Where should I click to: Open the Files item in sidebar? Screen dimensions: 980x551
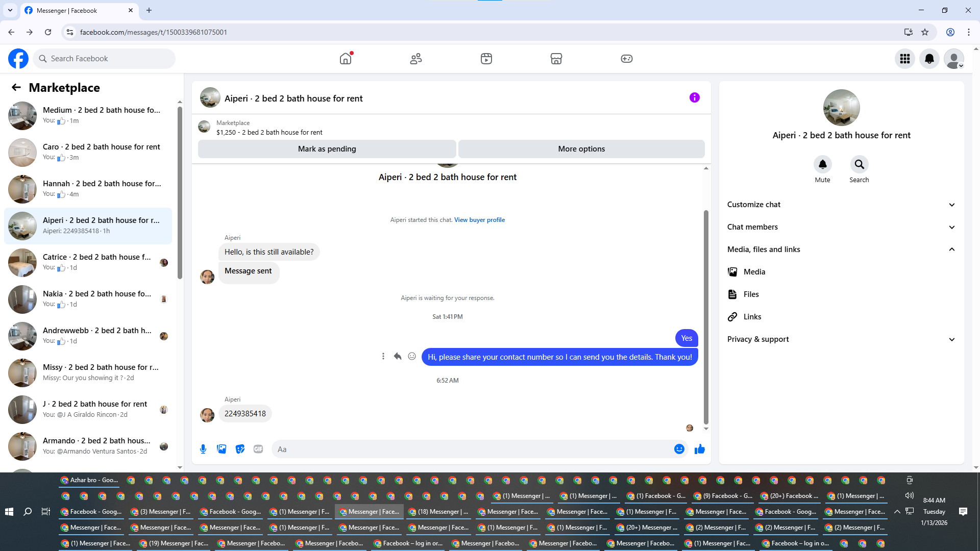pos(751,294)
